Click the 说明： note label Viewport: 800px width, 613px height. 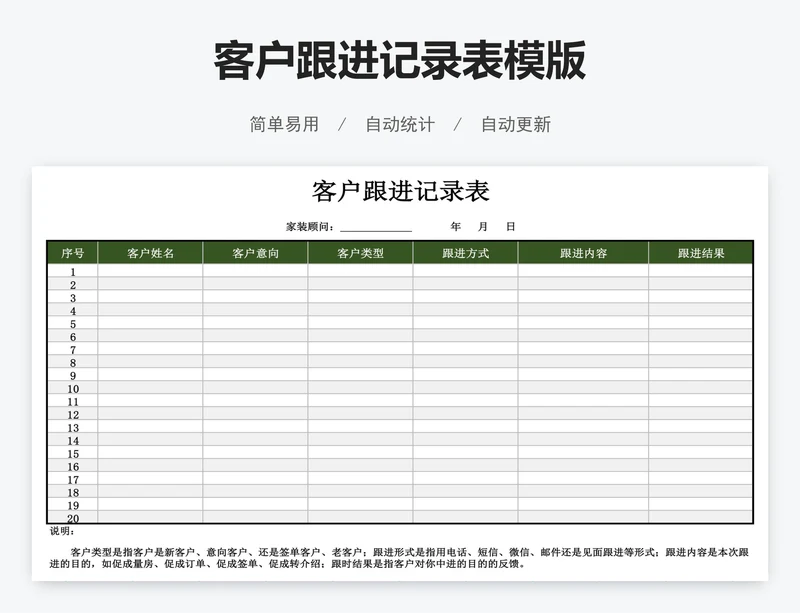coord(62,531)
